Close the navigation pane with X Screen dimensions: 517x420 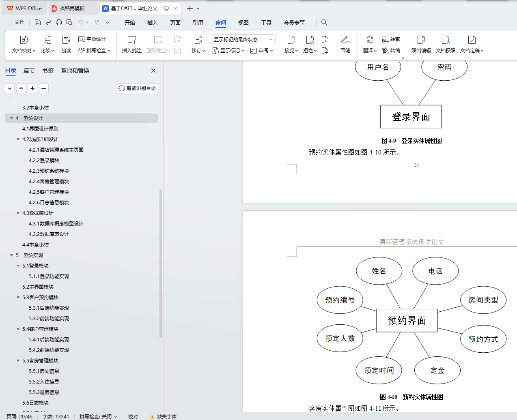153,71
